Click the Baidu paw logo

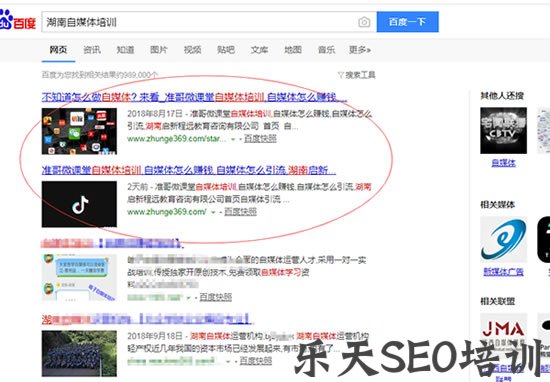(x=17, y=20)
